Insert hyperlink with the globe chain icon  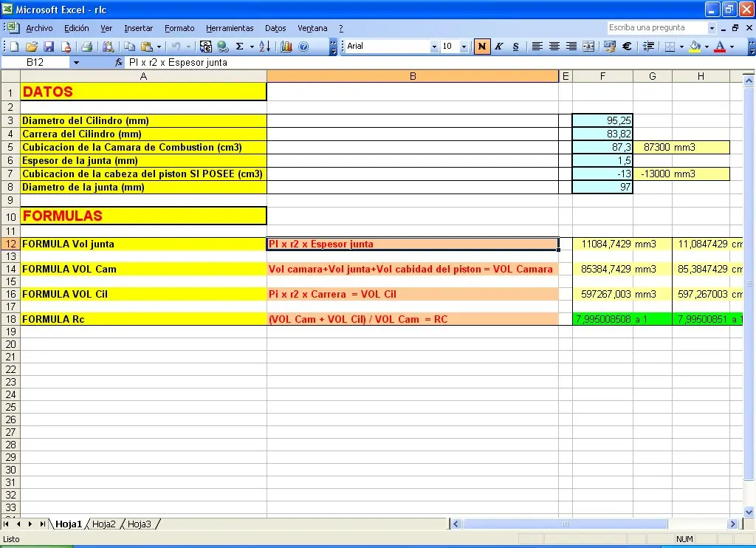tap(223, 47)
